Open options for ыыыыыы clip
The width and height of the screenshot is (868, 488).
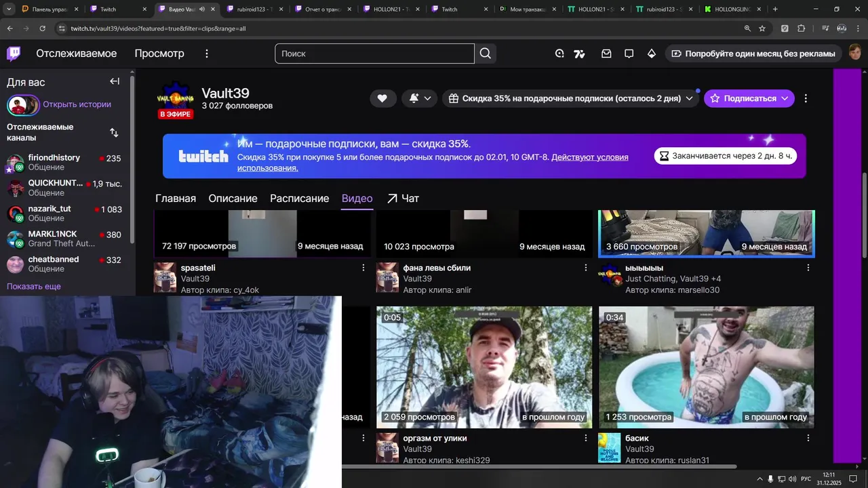[808, 268]
